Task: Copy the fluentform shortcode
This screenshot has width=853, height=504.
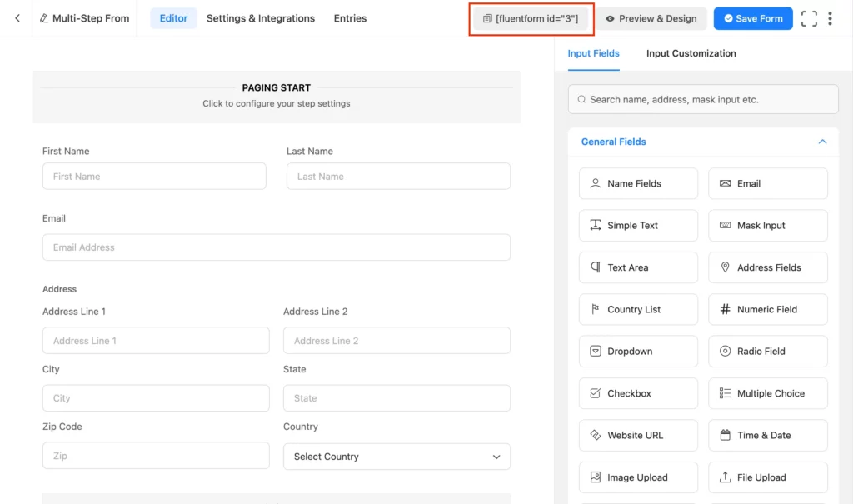Action: pyautogui.click(x=531, y=17)
